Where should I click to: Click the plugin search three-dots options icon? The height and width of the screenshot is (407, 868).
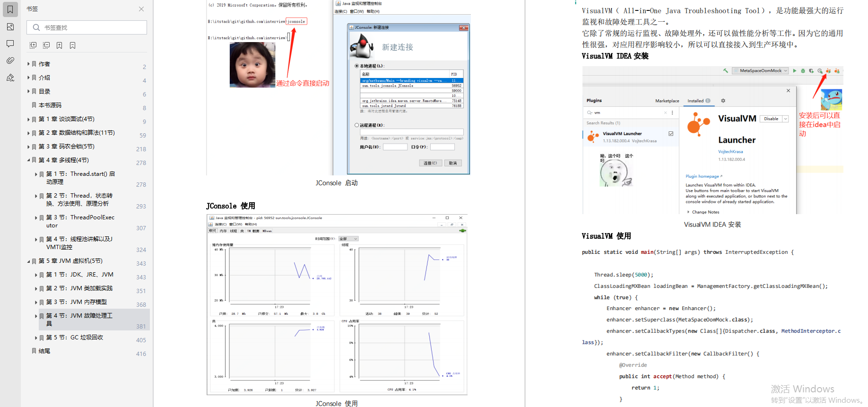tap(672, 113)
